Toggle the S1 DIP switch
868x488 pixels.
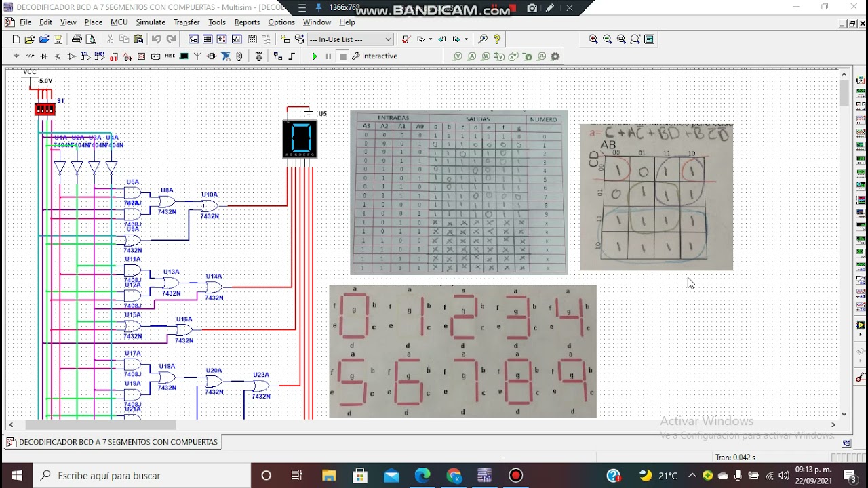[x=45, y=108]
